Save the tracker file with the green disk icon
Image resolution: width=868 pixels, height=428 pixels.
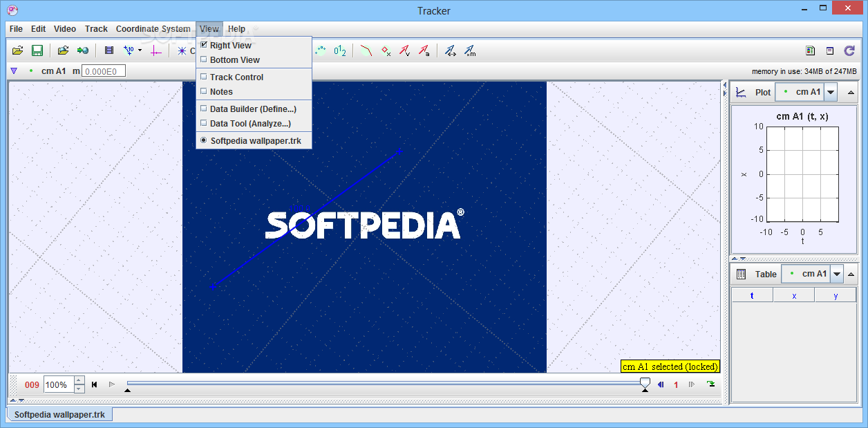(x=37, y=50)
